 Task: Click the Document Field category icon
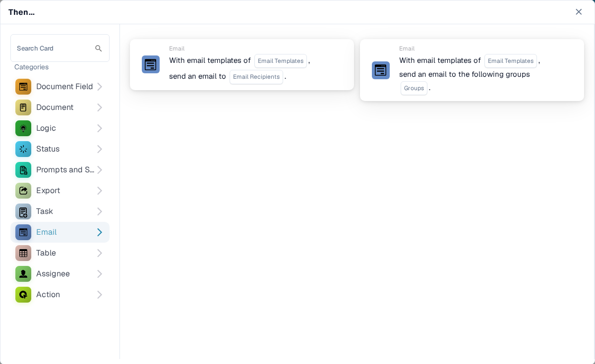coord(23,87)
